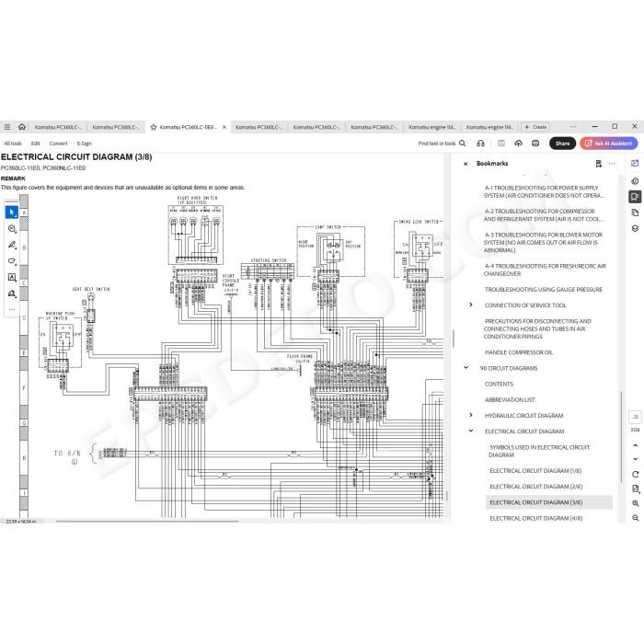This screenshot has width=644, height=644.
Task: Open Bookmarks panel options menu
Action: click(612, 164)
